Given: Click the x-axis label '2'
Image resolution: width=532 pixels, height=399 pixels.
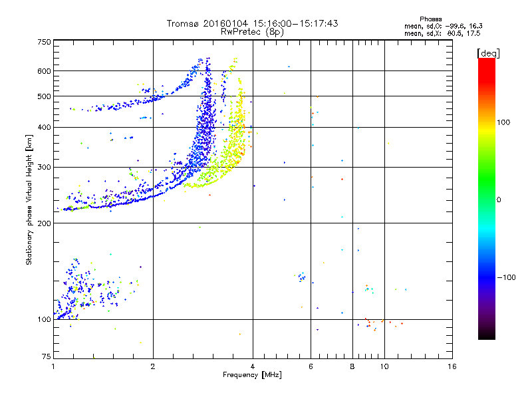Looking at the screenshot, I should click(x=153, y=366).
